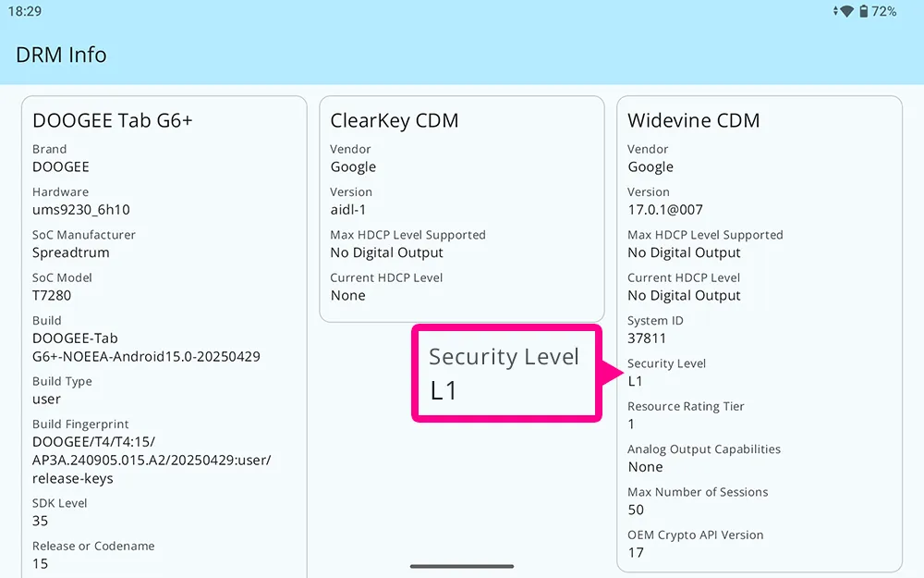Tap ClearKey Vendor value Google

click(353, 167)
